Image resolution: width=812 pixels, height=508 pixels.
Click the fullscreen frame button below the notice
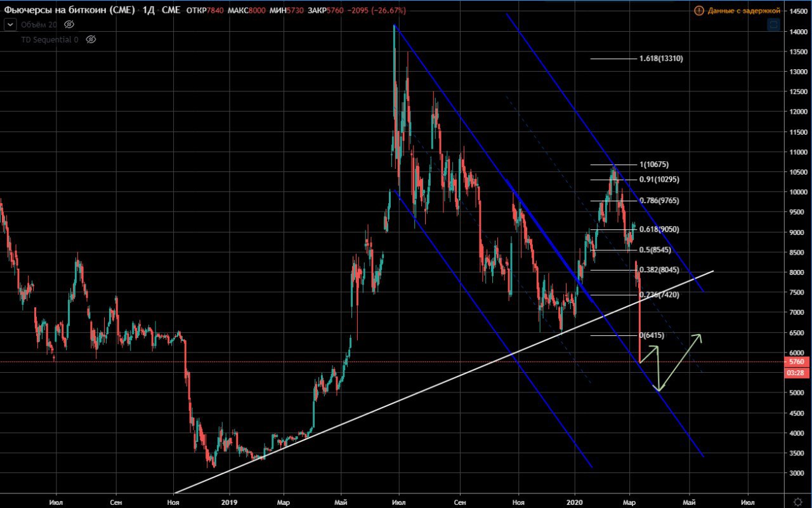coord(773,25)
